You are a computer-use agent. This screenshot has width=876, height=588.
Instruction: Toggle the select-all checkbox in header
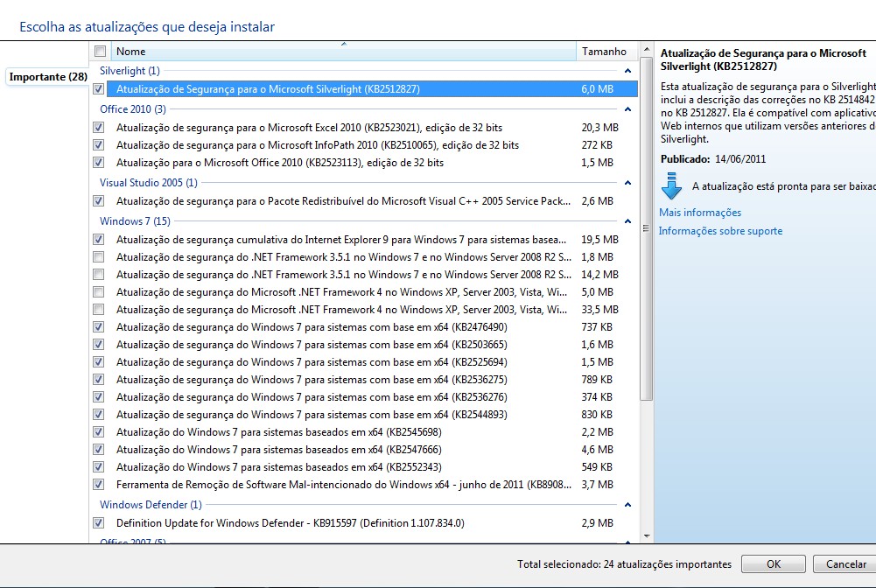pos(99,52)
